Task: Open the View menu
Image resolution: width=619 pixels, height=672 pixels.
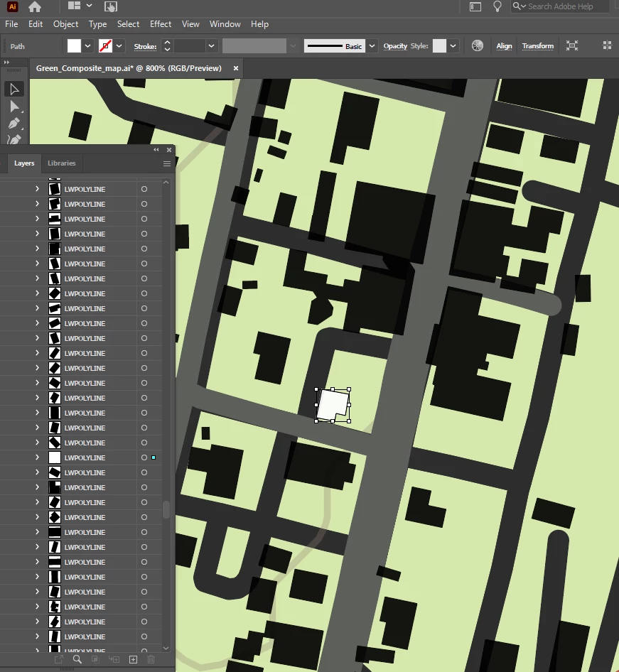Action: coord(190,24)
